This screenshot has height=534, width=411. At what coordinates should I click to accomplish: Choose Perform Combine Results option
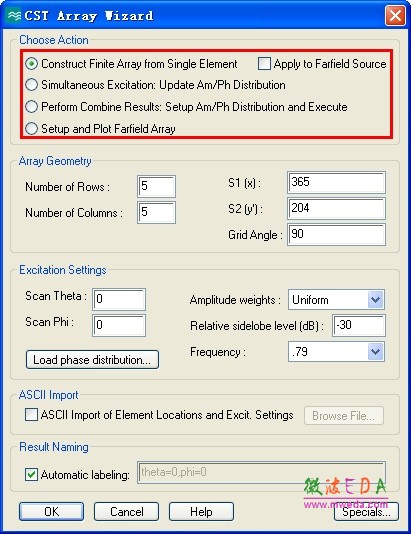click(32, 107)
